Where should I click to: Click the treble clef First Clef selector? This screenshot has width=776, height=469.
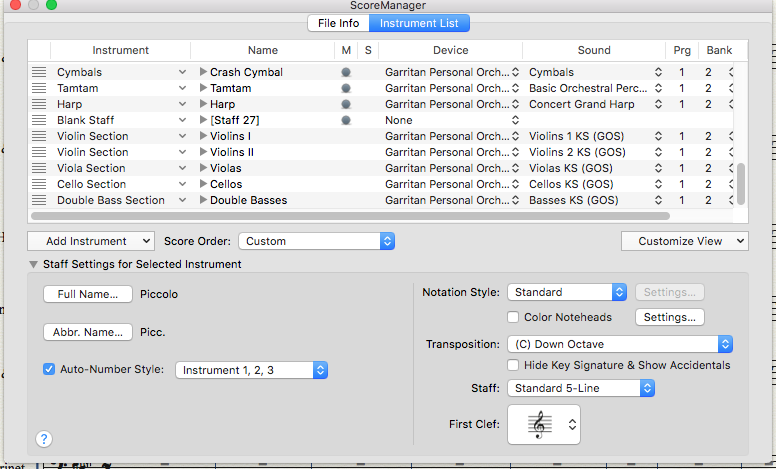[x=544, y=425]
